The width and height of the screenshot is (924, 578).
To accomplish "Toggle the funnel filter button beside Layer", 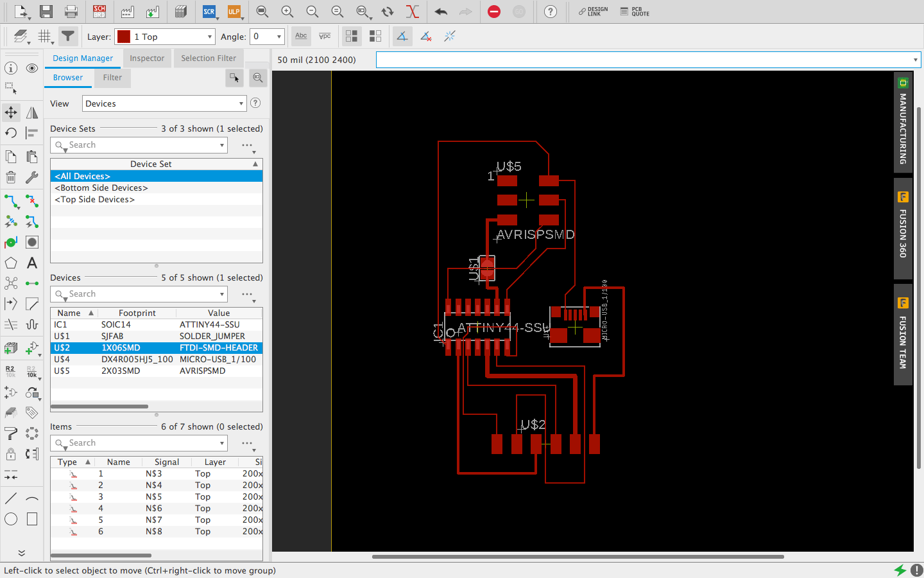I will coord(68,37).
